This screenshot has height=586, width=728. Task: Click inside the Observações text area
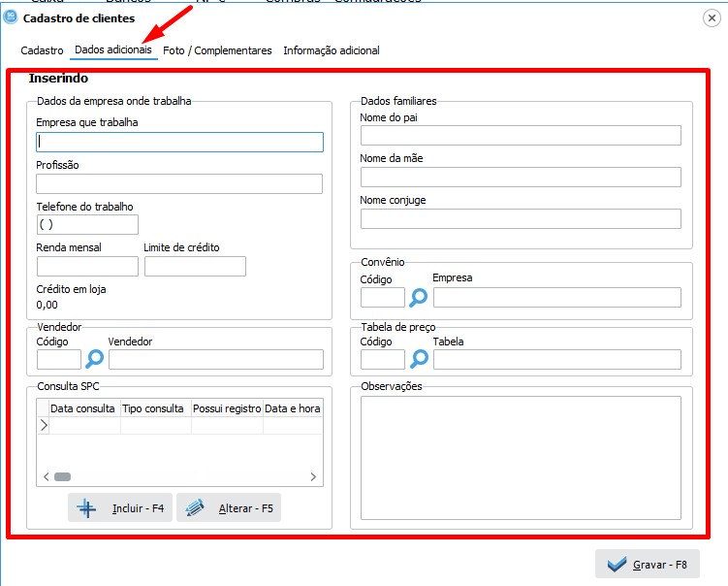coord(521,458)
